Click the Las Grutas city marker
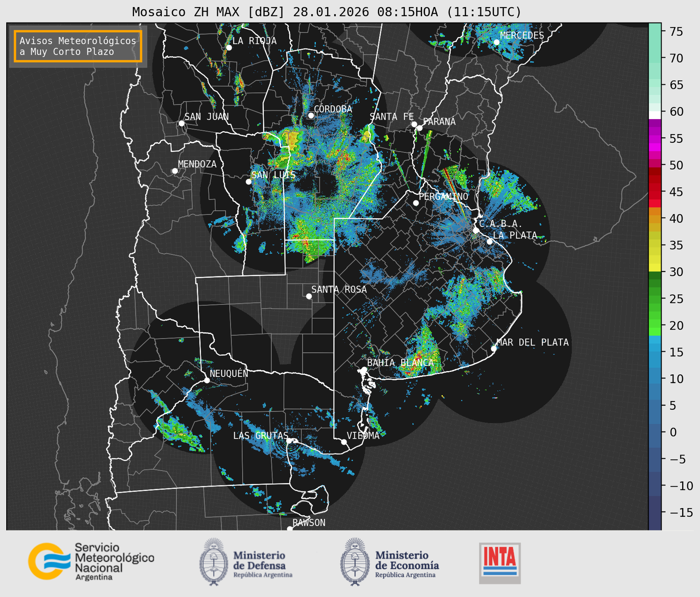The width and height of the screenshot is (700, 597). (289, 440)
